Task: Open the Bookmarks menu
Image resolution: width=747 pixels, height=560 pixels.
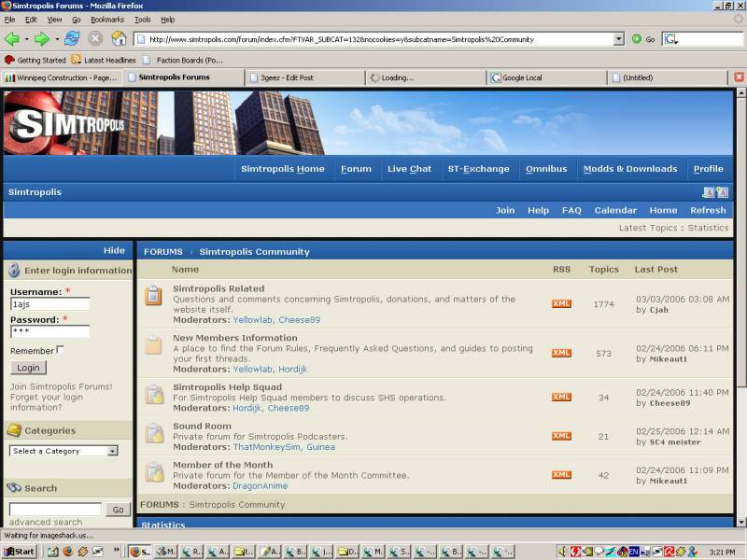Action: pos(107,20)
